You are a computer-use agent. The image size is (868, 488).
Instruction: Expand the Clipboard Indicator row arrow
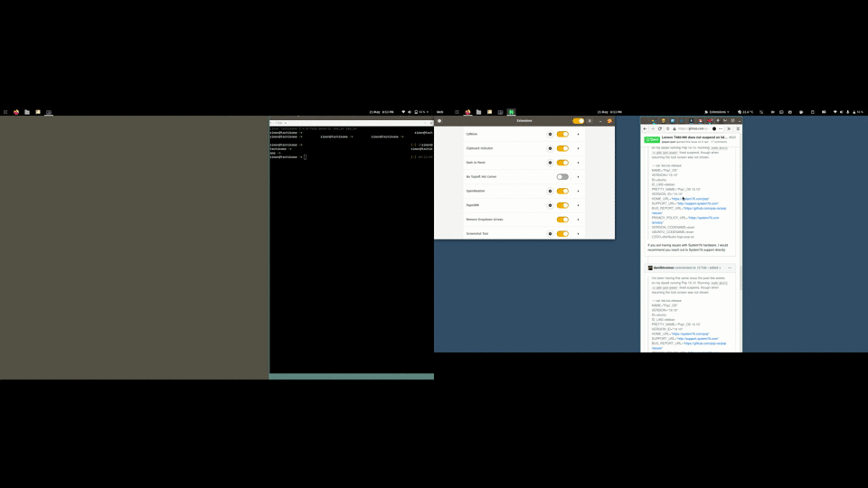[578, 148]
